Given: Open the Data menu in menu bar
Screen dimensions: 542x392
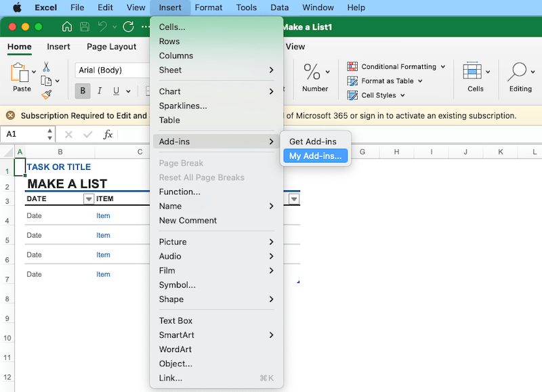Looking at the screenshot, I should [x=279, y=7].
